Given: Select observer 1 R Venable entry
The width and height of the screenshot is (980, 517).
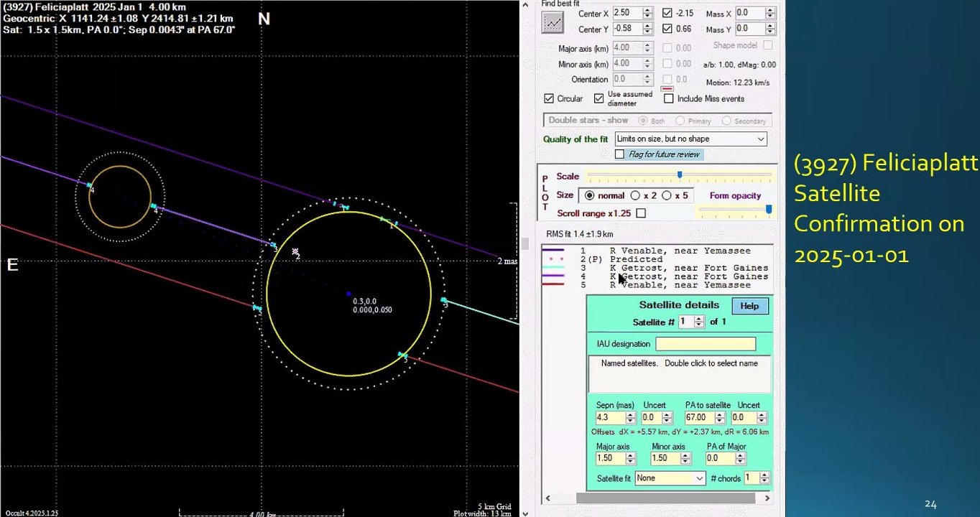Looking at the screenshot, I should point(679,251).
